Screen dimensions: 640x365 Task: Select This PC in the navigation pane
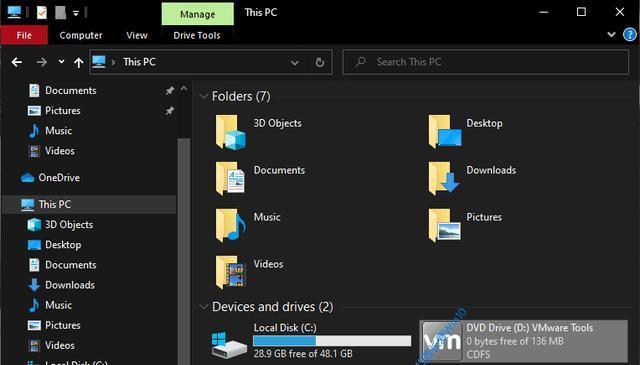(x=54, y=204)
